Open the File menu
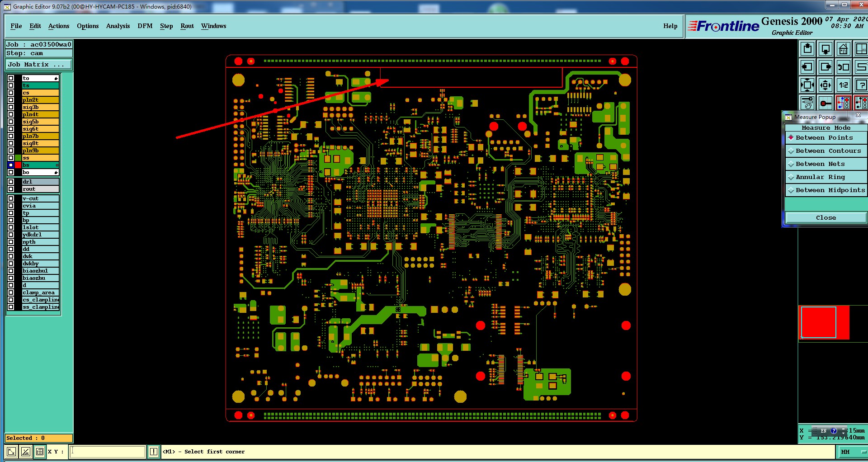The width and height of the screenshot is (868, 462). click(16, 26)
